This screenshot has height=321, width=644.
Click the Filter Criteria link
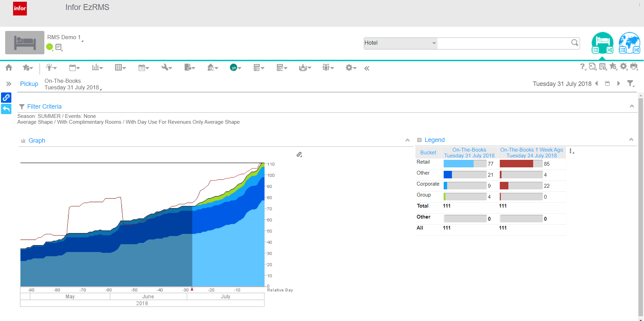coord(44,107)
